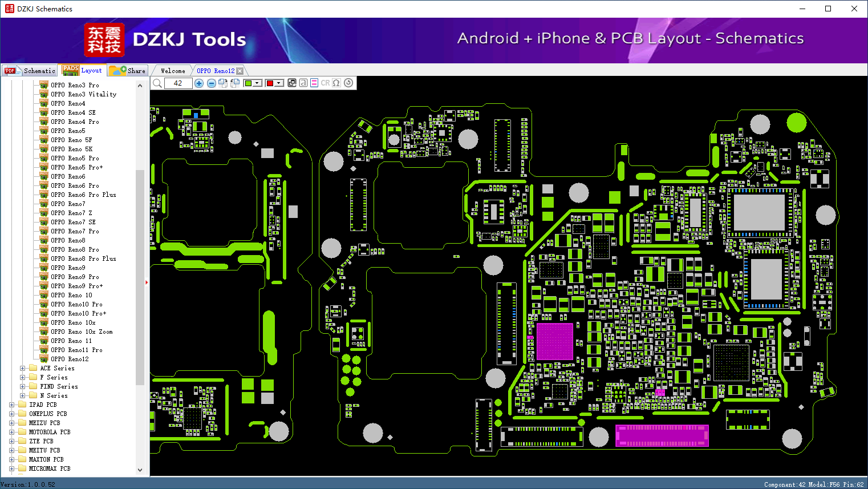
Task: Click the 'DZKJ Tools' banner title
Action: 189,39
